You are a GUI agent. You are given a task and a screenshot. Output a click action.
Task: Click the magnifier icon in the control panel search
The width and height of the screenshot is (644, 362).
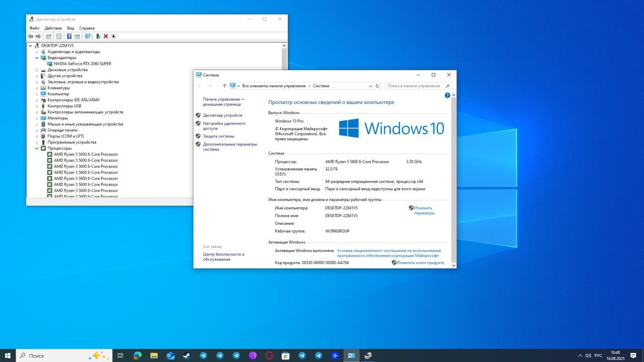pos(448,86)
